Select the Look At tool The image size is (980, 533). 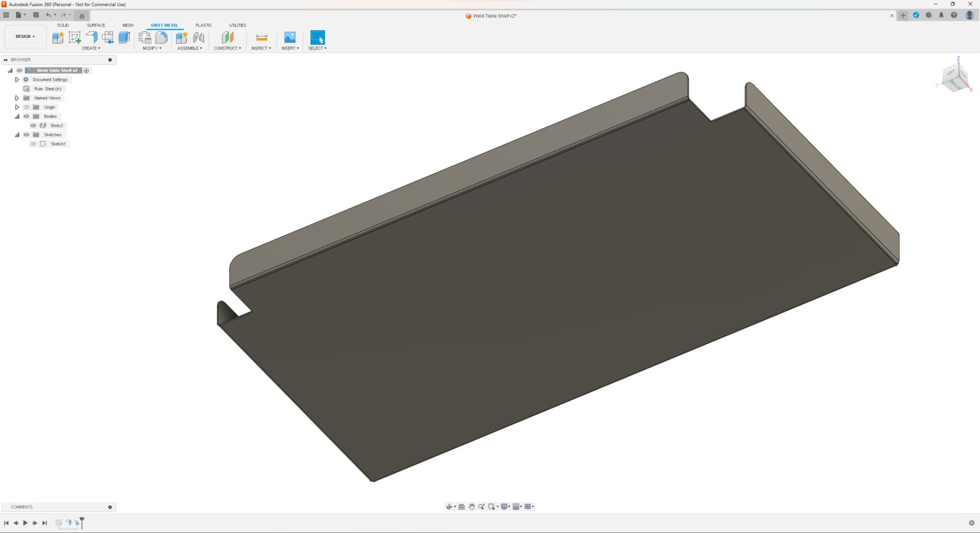point(462,507)
